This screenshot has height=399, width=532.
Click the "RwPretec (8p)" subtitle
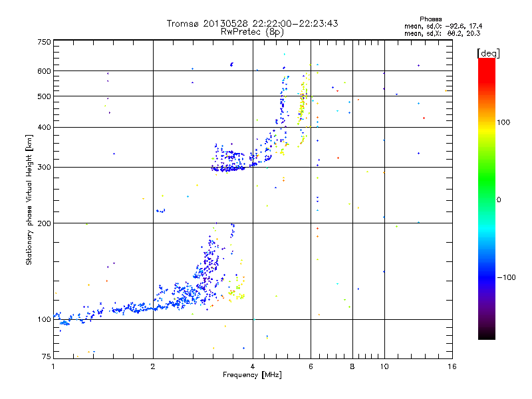coord(252,32)
